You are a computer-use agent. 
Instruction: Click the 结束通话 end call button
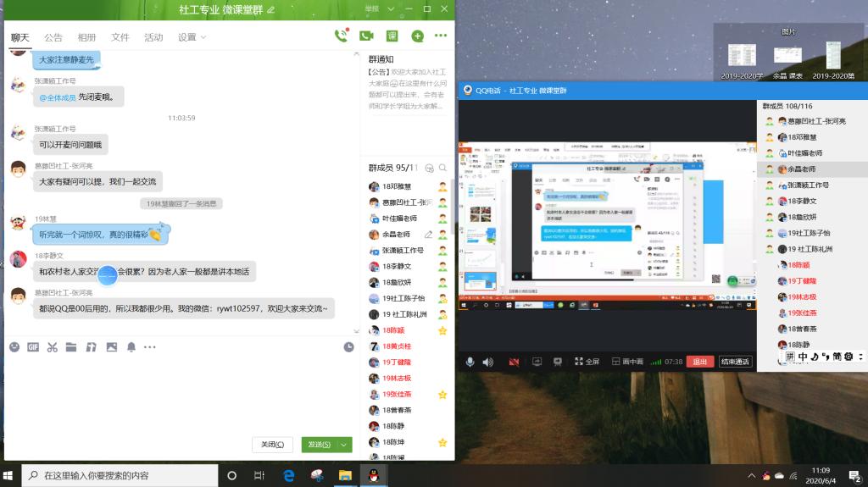[x=735, y=362]
